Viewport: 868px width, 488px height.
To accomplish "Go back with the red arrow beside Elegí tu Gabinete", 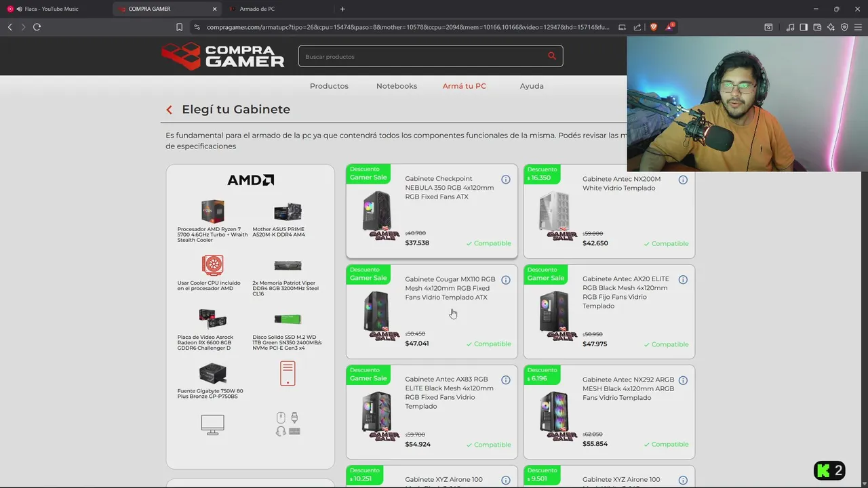I will pyautogui.click(x=169, y=110).
